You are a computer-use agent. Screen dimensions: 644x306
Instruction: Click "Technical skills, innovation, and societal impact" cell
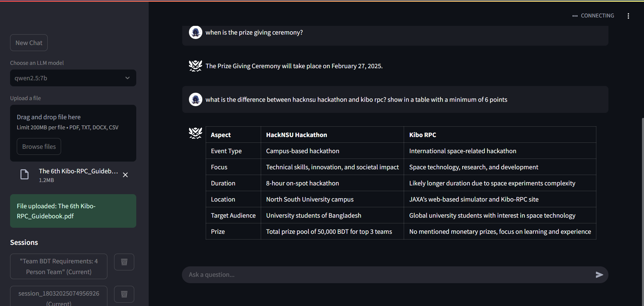coord(333,167)
